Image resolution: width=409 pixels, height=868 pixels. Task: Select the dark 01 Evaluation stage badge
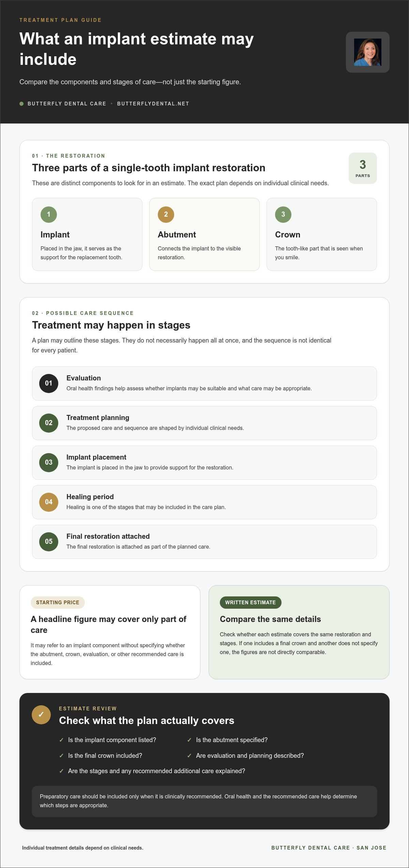tap(49, 384)
